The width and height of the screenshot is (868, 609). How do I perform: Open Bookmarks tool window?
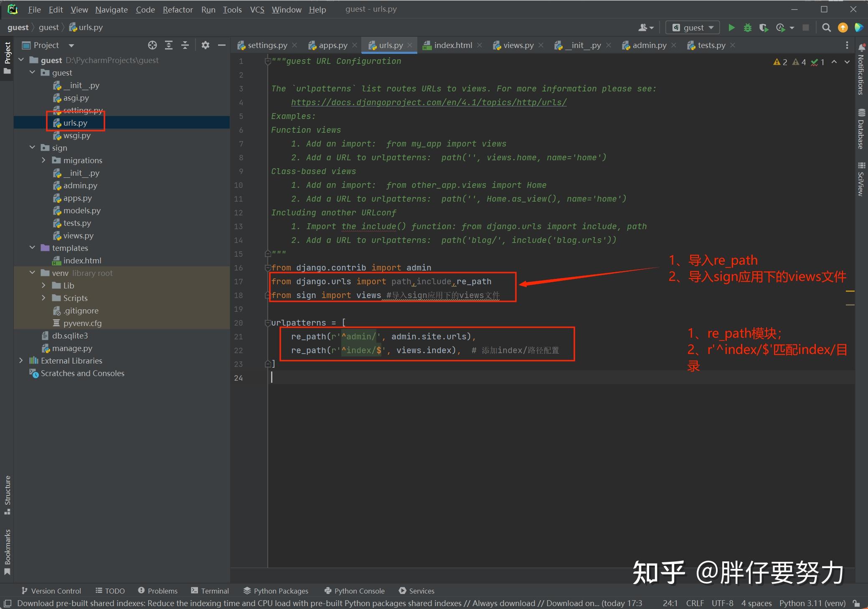tap(7, 552)
